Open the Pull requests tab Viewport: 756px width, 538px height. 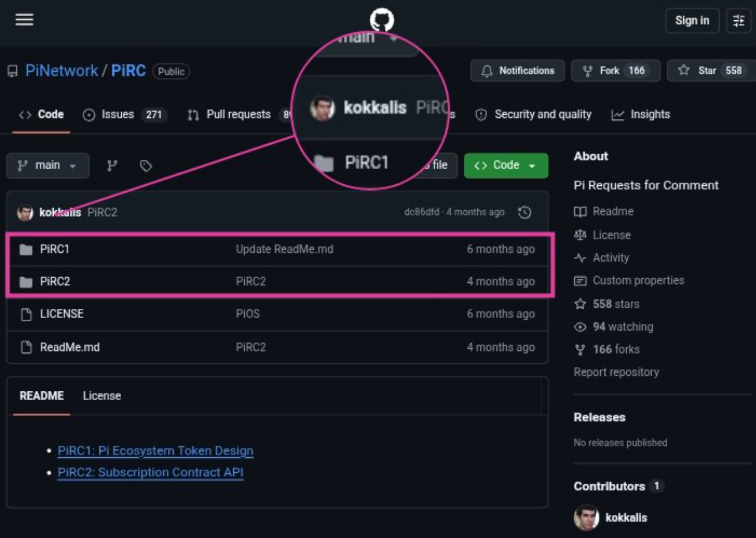(239, 114)
